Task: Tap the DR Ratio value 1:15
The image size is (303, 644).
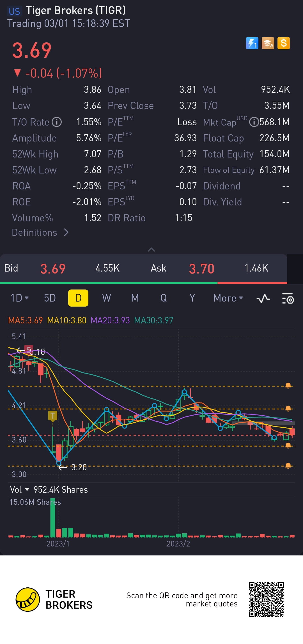Action: tap(183, 218)
